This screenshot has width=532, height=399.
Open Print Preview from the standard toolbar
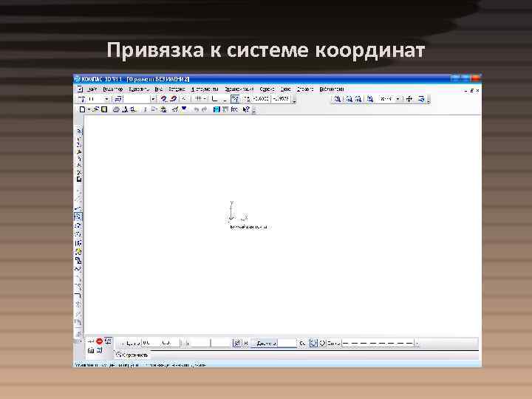point(125,109)
